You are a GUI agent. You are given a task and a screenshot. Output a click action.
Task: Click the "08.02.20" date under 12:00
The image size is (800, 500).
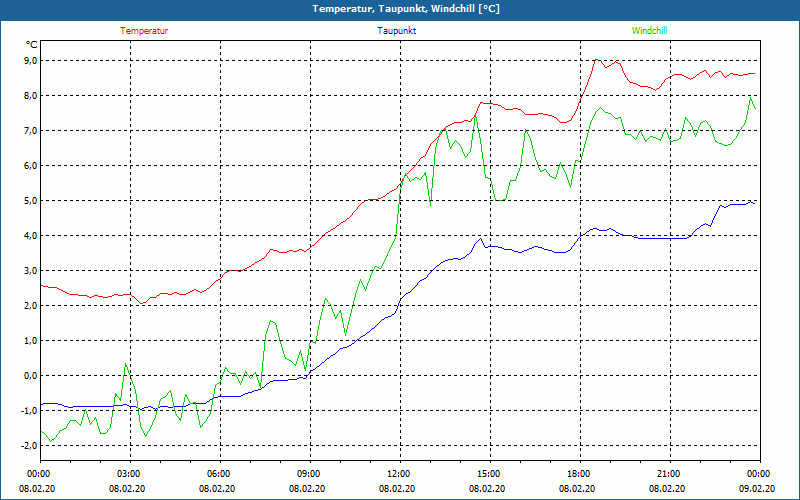tap(397, 489)
